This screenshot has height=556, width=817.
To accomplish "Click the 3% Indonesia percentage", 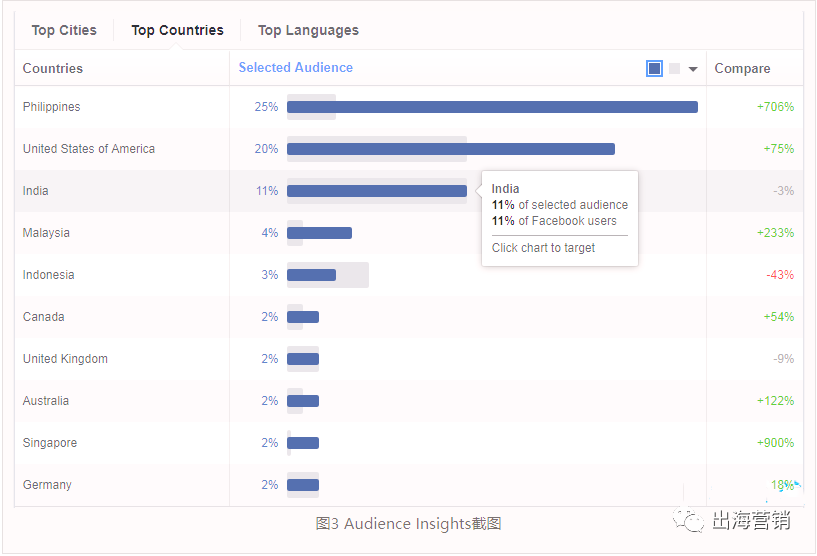I will (270, 275).
